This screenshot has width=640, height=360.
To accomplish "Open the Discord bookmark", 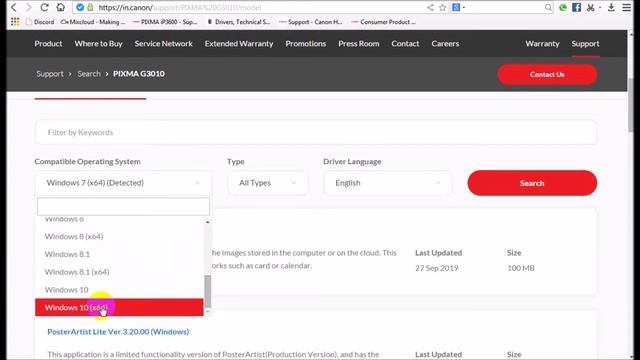I will 40,22.
